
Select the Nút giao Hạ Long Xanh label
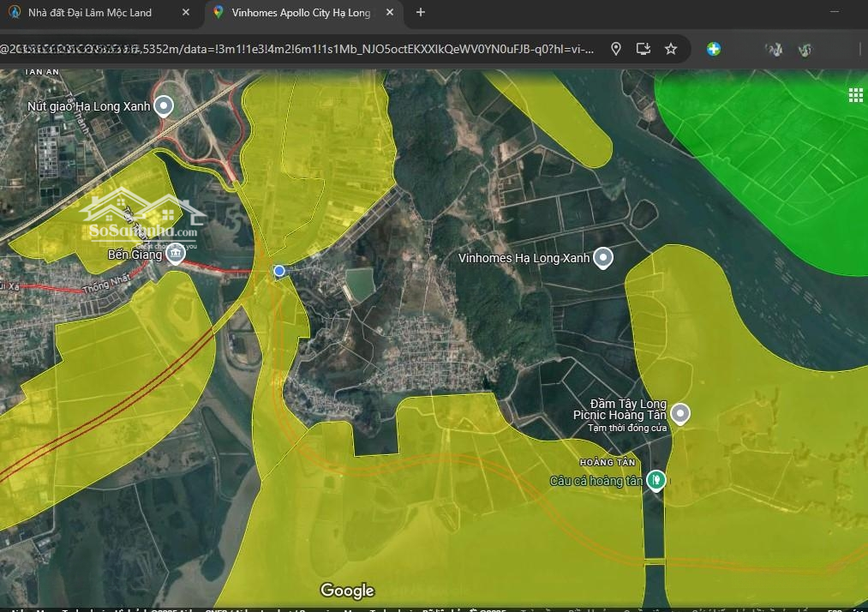pos(89,106)
